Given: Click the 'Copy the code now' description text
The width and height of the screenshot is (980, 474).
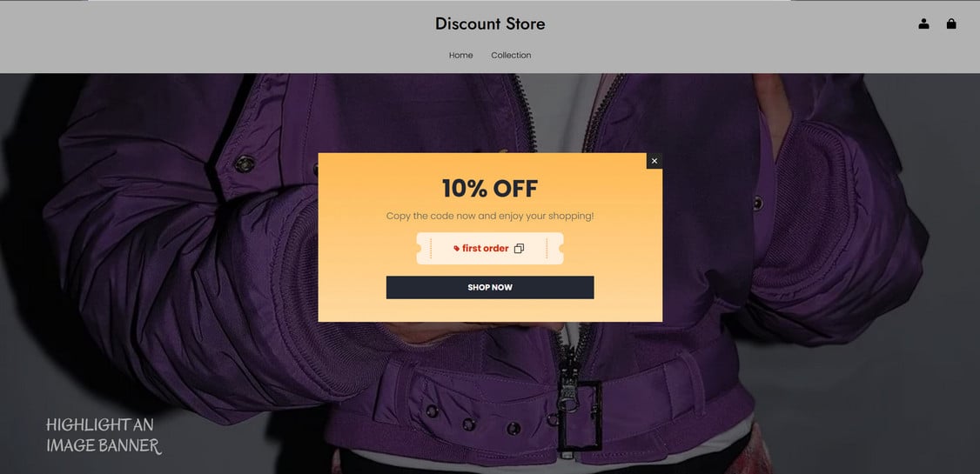Looking at the screenshot, I should tap(490, 216).
